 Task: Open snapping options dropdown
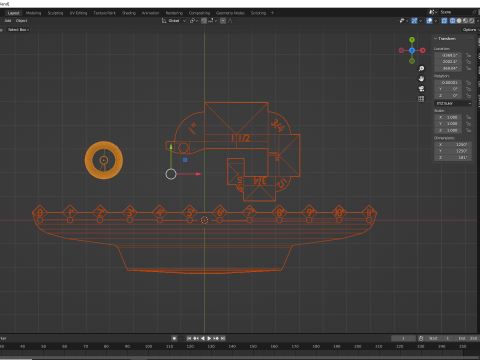pos(212,21)
